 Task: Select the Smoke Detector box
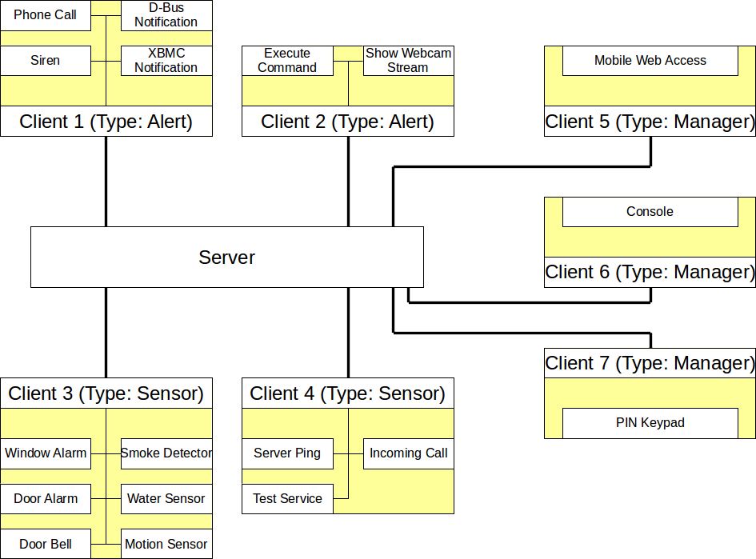(166, 453)
